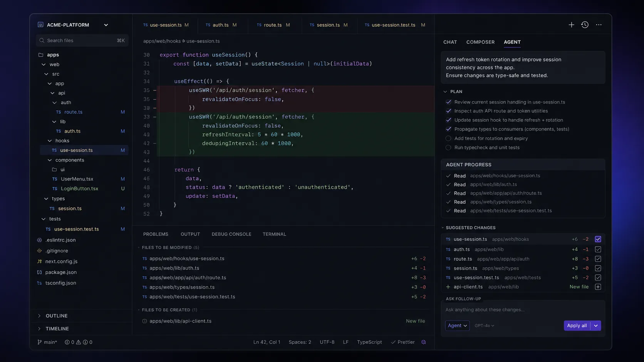Click the warnings triangle icon in status bar

[79, 342]
